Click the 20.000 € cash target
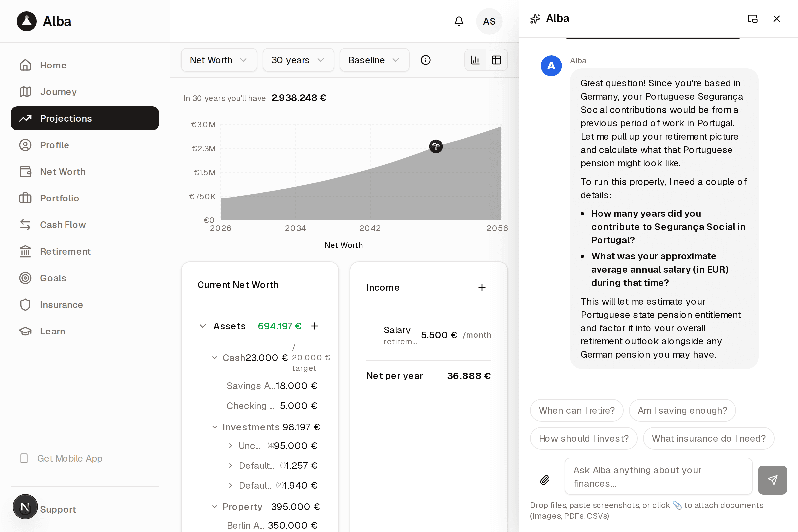The height and width of the screenshot is (532, 798). 311,358
